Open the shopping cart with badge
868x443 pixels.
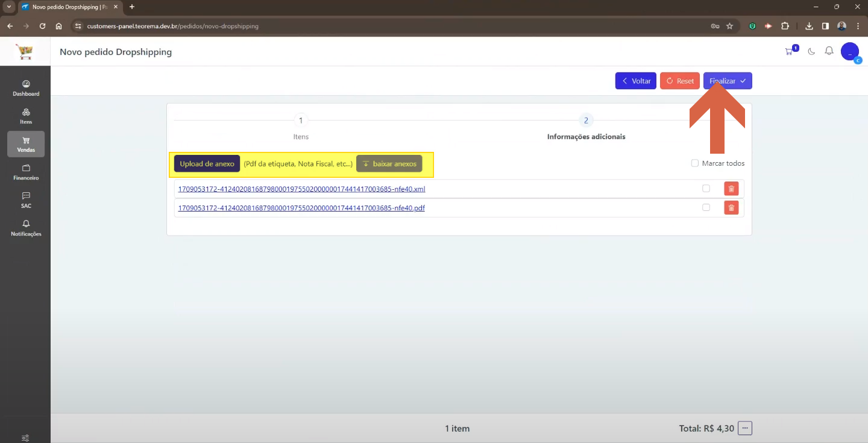(790, 51)
